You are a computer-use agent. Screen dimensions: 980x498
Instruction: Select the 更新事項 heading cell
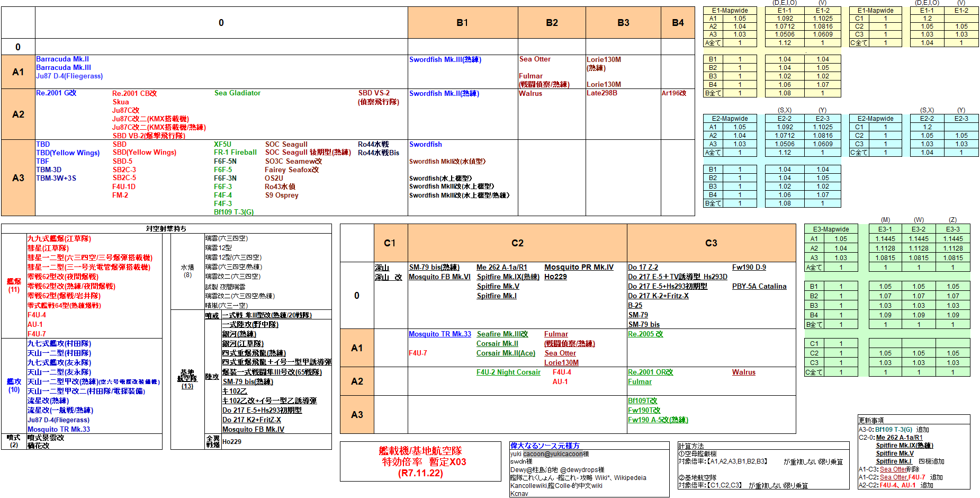pyautogui.click(x=871, y=421)
